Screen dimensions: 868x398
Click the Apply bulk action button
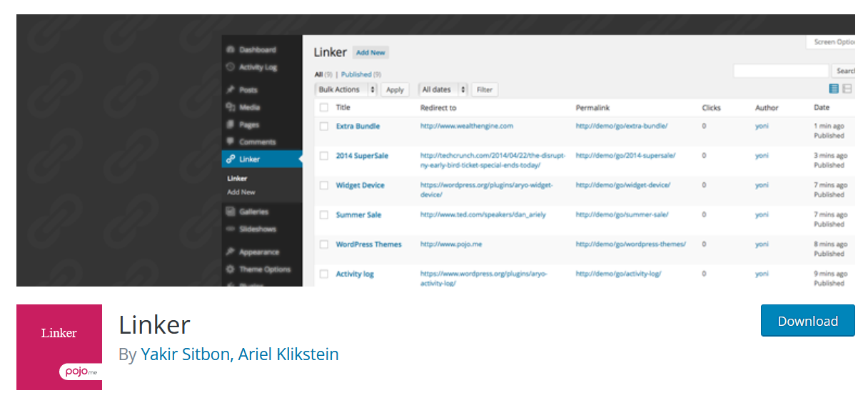[x=395, y=89]
